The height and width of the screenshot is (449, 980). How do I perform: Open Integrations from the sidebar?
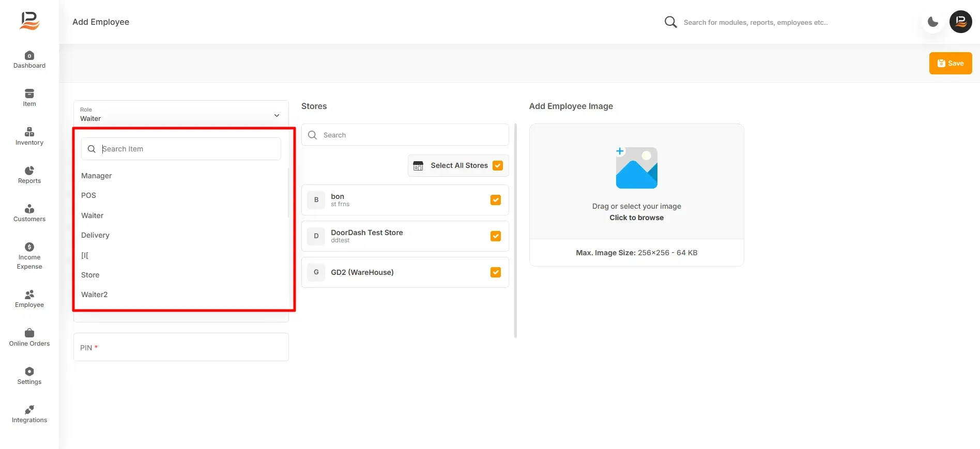[x=29, y=414]
